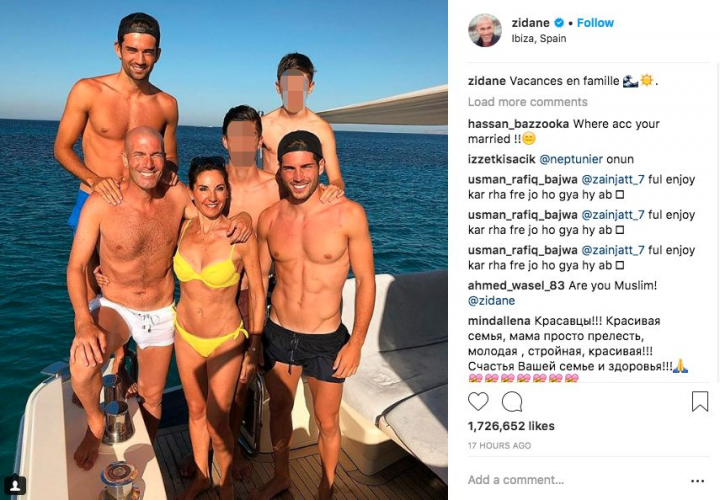Open @zidane mention in comment

click(491, 301)
